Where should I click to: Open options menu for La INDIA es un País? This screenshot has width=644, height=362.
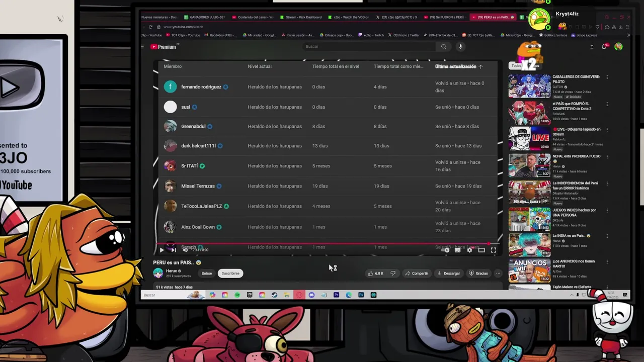[x=607, y=236]
